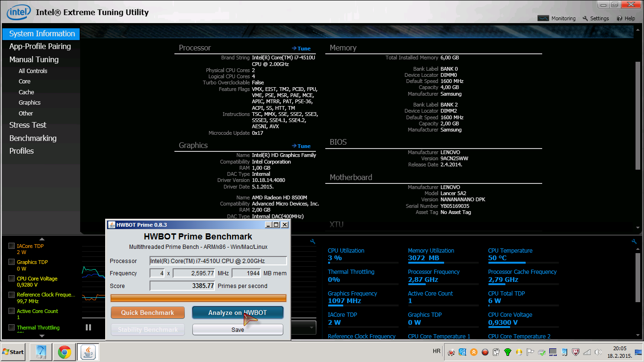Viewport: 644px width, 362px height.
Task: Enable IACore TDP graph checkbox
Action: point(11,246)
